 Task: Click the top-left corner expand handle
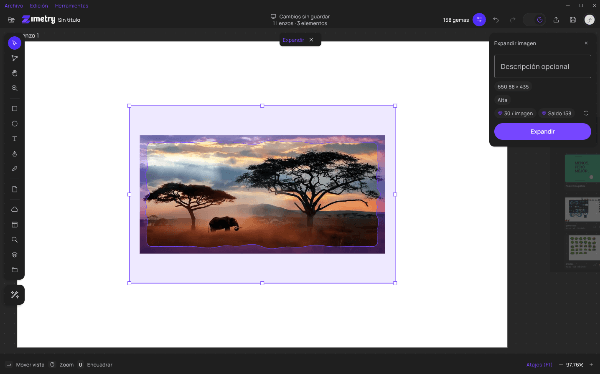click(129, 106)
